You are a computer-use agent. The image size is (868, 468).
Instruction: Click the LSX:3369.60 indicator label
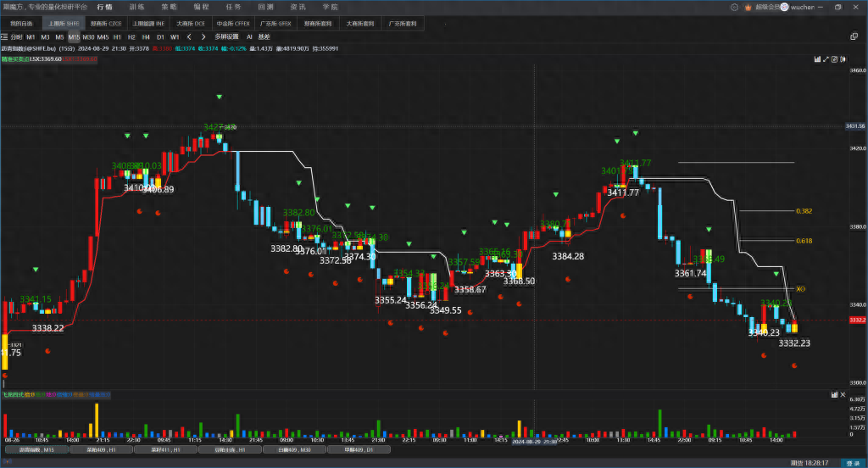point(46,59)
